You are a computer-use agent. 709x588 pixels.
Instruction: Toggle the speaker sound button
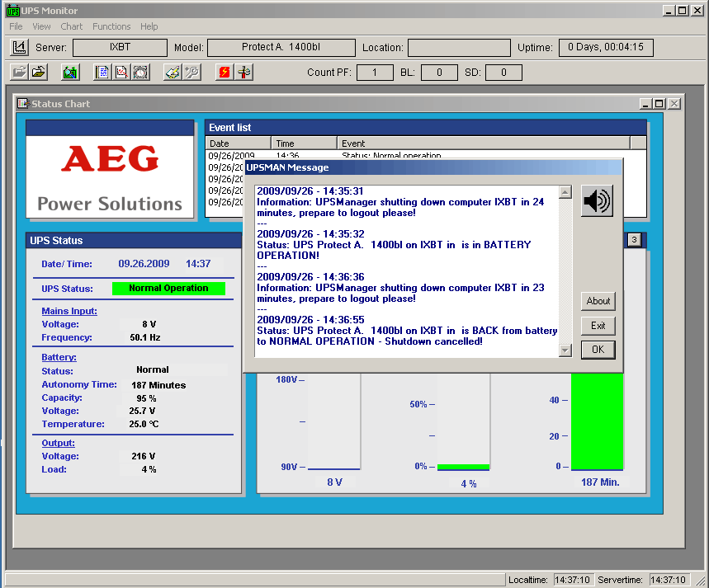tap(597, 200)
